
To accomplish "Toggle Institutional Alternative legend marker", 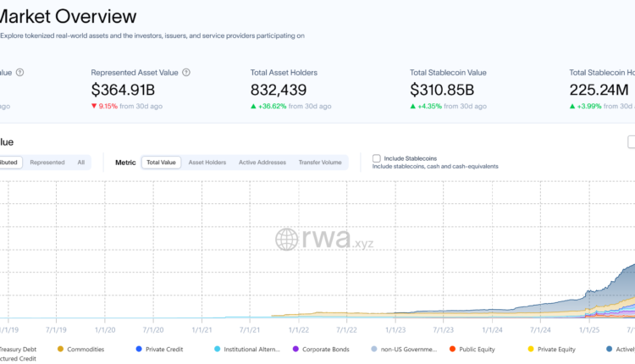I will [218, 348].
